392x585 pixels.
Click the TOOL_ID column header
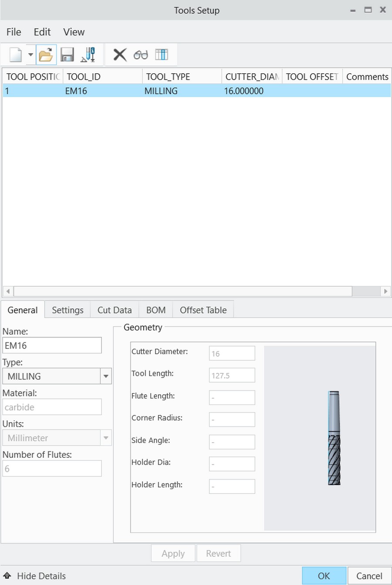click(103, 77)
